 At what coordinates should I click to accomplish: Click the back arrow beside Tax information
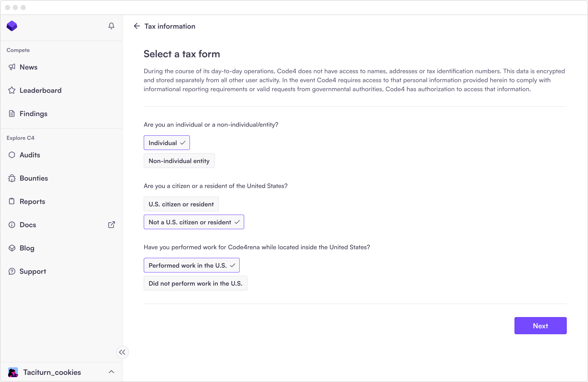pyautogui.click(x=137, y=26)
